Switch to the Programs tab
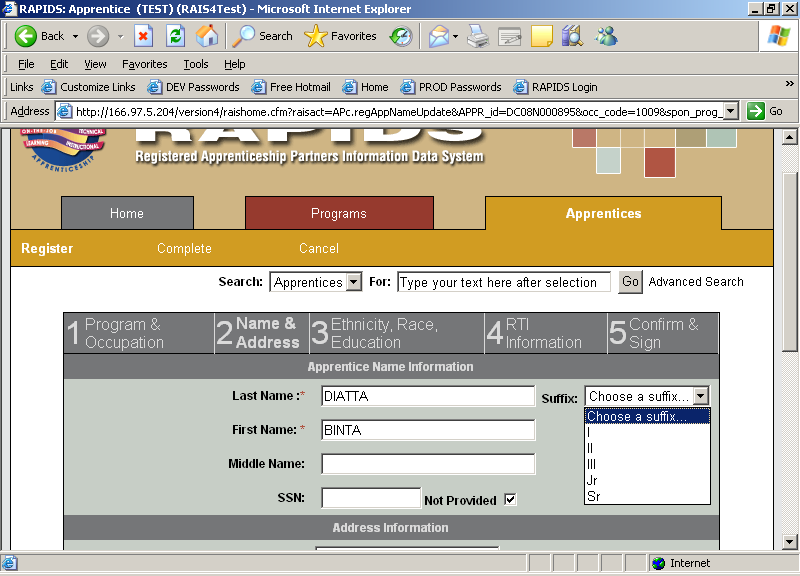The image size is (800, 576). click(339, 213)
